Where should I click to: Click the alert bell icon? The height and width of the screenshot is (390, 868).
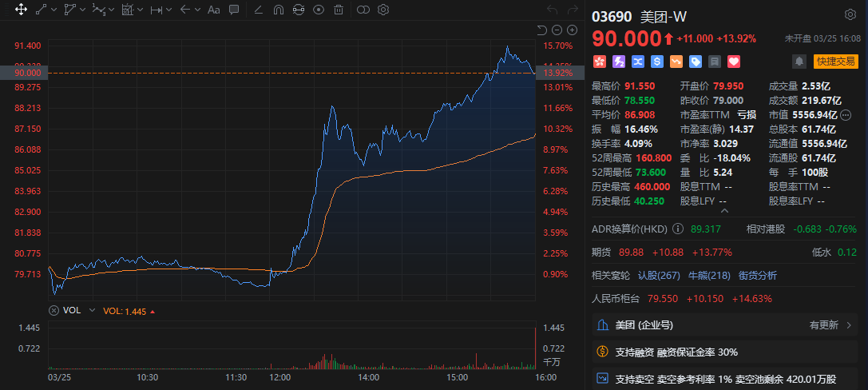click(x=799, y=61)
